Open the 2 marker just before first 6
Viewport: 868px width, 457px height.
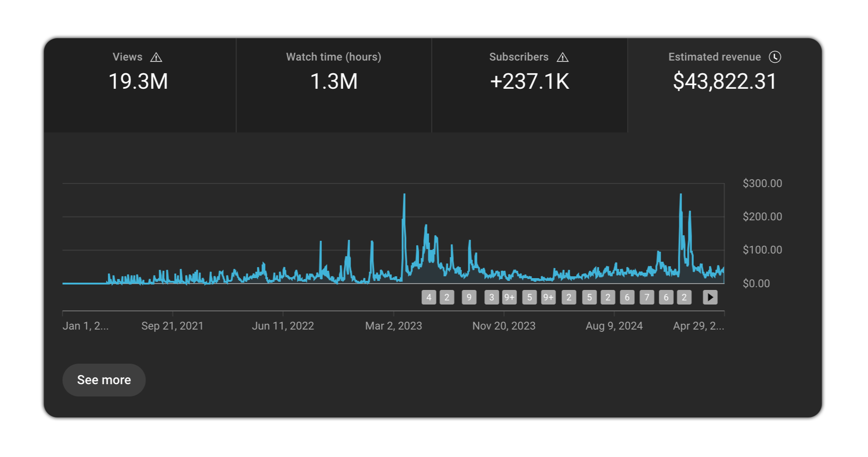pos(608,297)
